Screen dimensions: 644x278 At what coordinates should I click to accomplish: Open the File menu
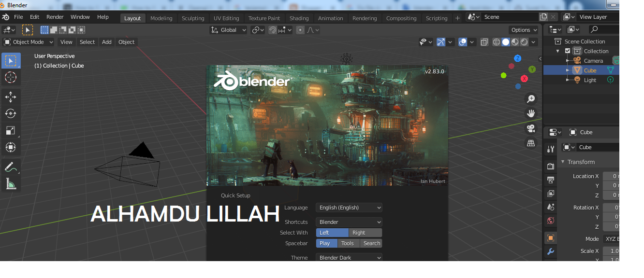point(18,17)
